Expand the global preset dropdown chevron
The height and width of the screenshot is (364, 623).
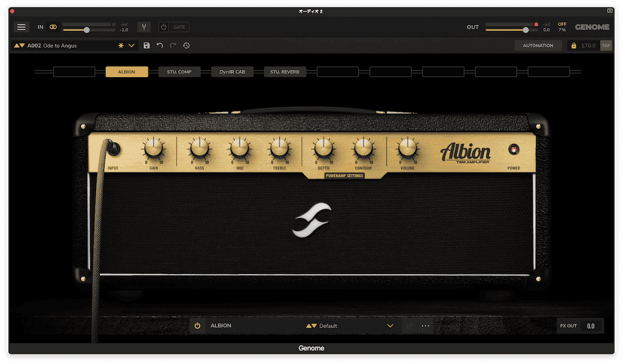pos(131,46)
